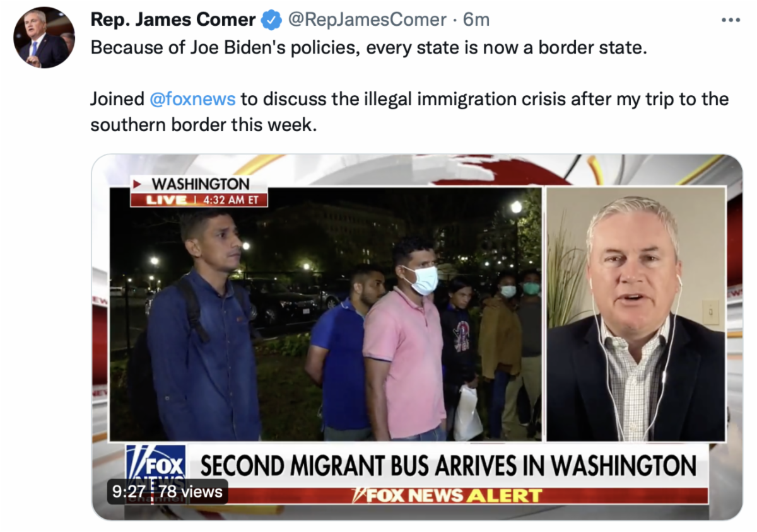Click the Fox News Alert banner
Viewport: 757px width, 532px height.
pyautogui.click(x=448, y=495)
